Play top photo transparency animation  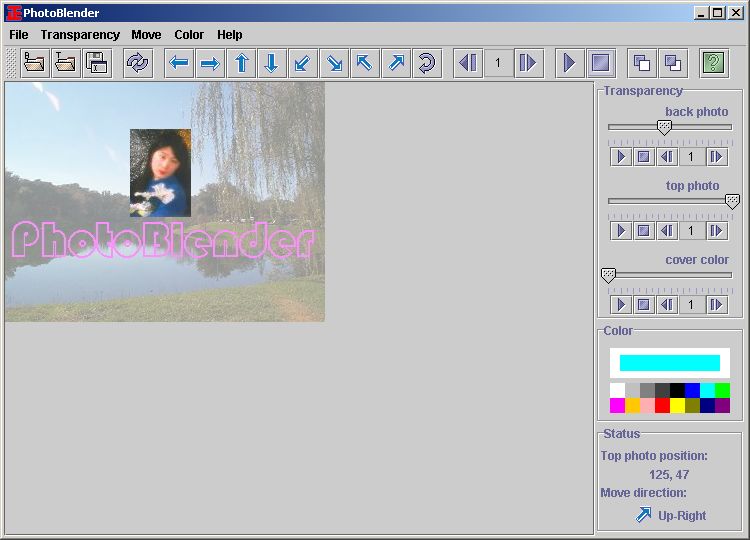pyautogui.click(x=621, y=231)
